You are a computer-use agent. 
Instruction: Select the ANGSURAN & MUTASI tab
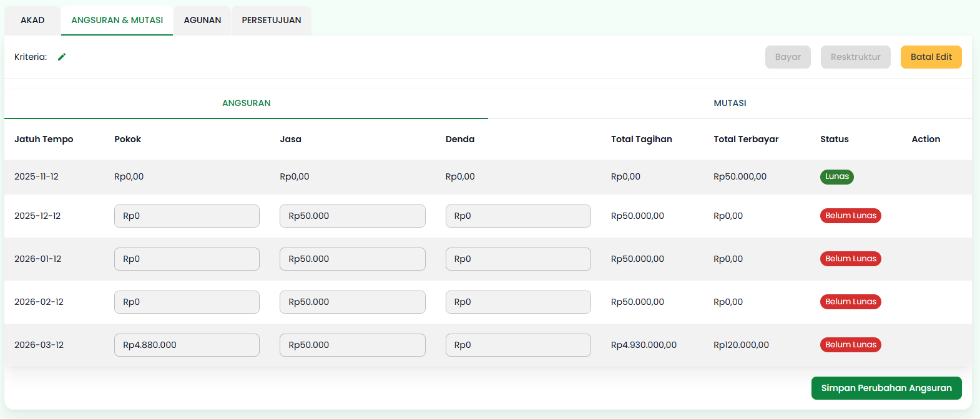pyautogui.click(x=117, y=20)
